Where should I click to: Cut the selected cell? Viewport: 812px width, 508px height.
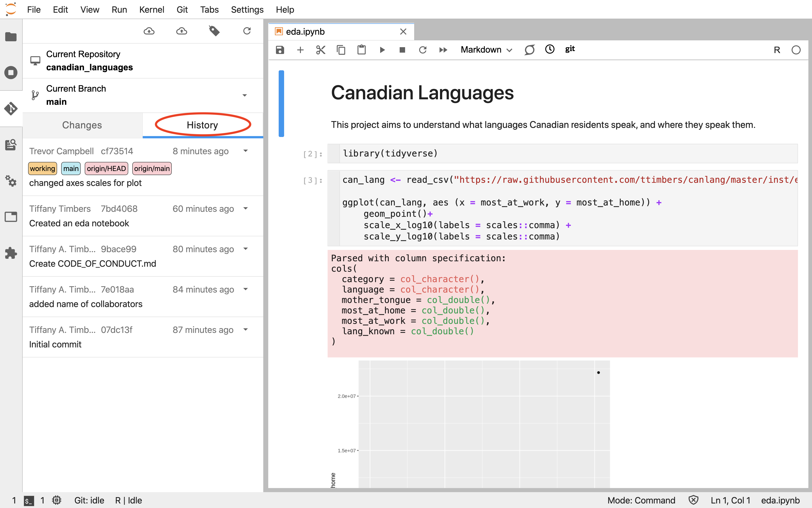tap(321, 50)
